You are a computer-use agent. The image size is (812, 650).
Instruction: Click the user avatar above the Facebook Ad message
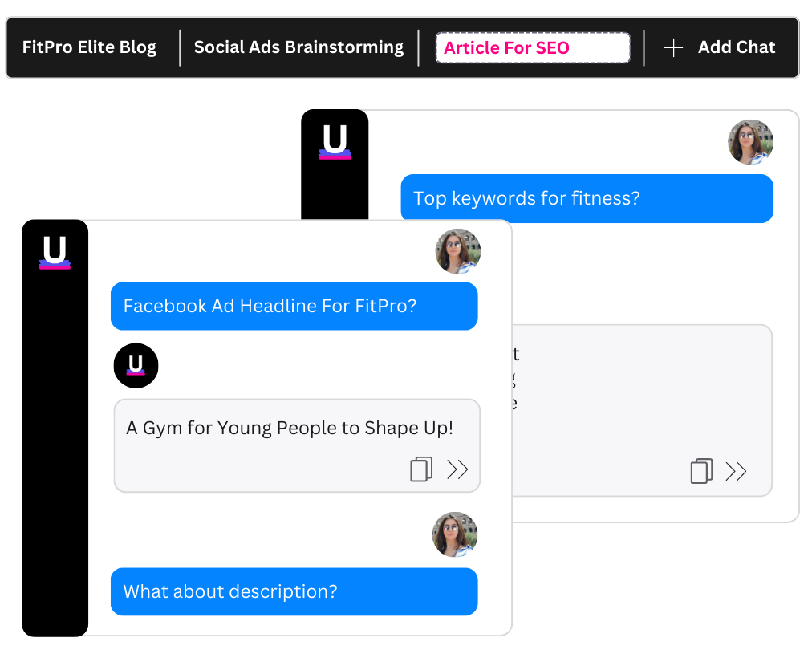coord(457,251)
